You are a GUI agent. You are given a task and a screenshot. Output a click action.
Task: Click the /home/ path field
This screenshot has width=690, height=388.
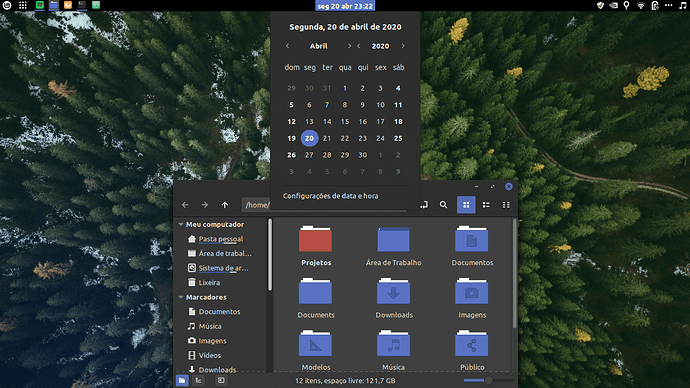click(256, 205)
